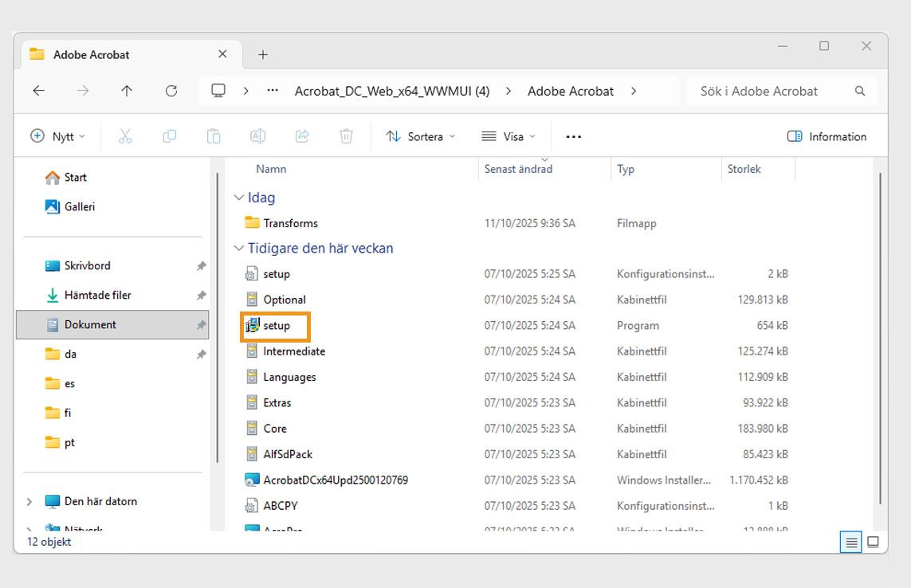Collapse the Idag group
Image resolution: width=911 pixels, height=588 pixels.
(x=239, y=197)
